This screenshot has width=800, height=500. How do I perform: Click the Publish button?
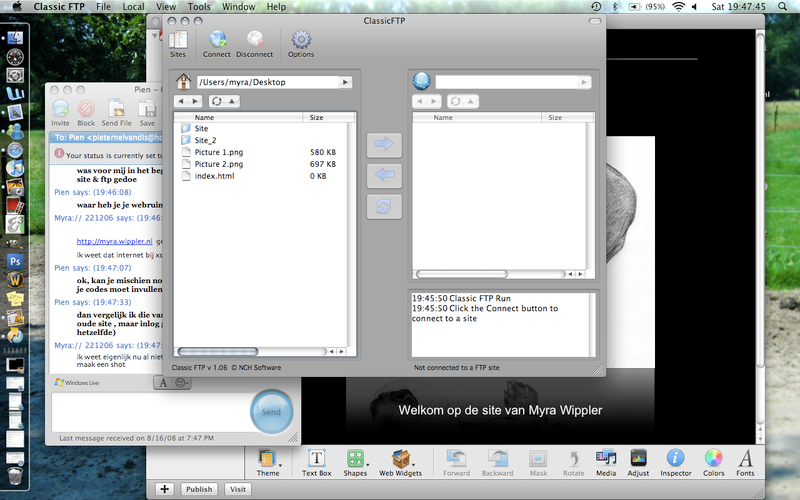click(199, 489)
